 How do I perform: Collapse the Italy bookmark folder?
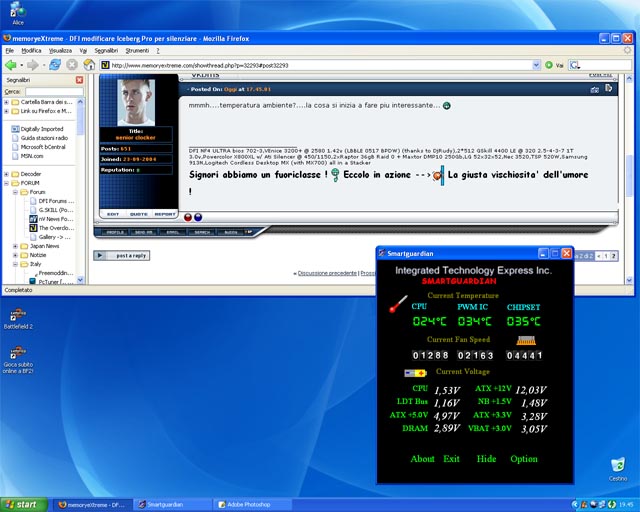point(16,264)
